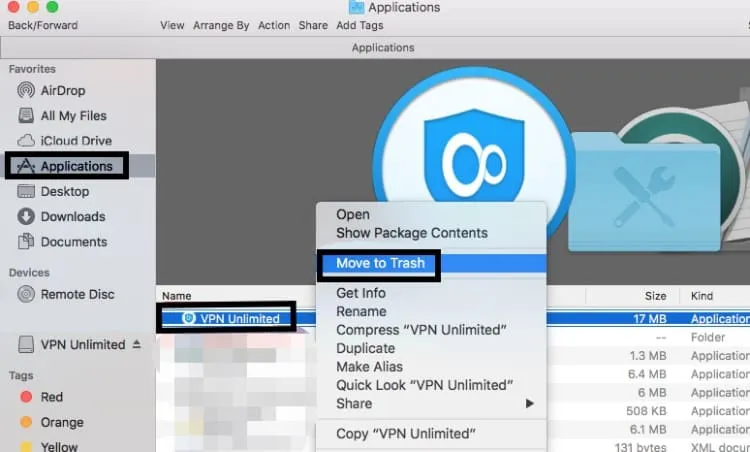Screen dimensions: 750x452
Task: Close the Finder window
Action: point(13,6)
